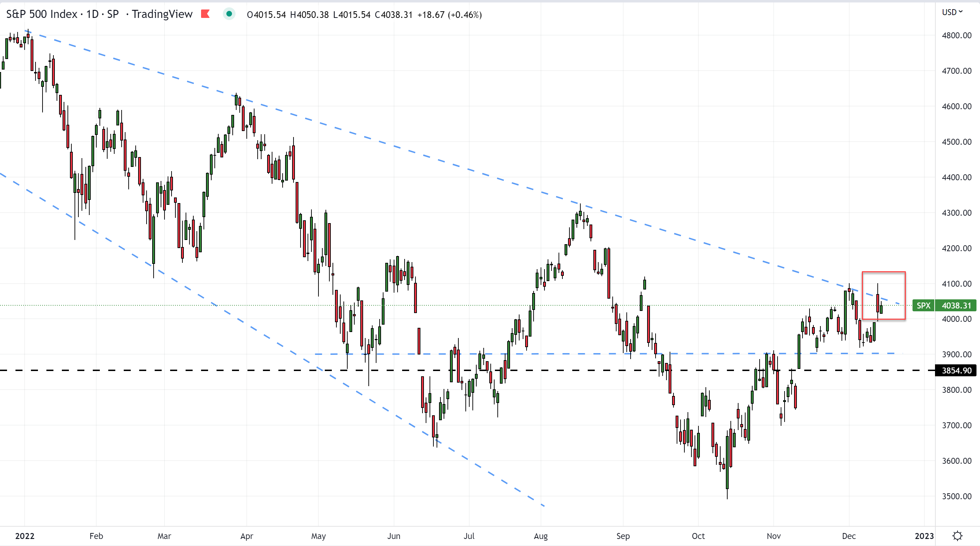Click the 4038.31 current price tag
This screenshot has width=980, height=546.
[956, 305]
